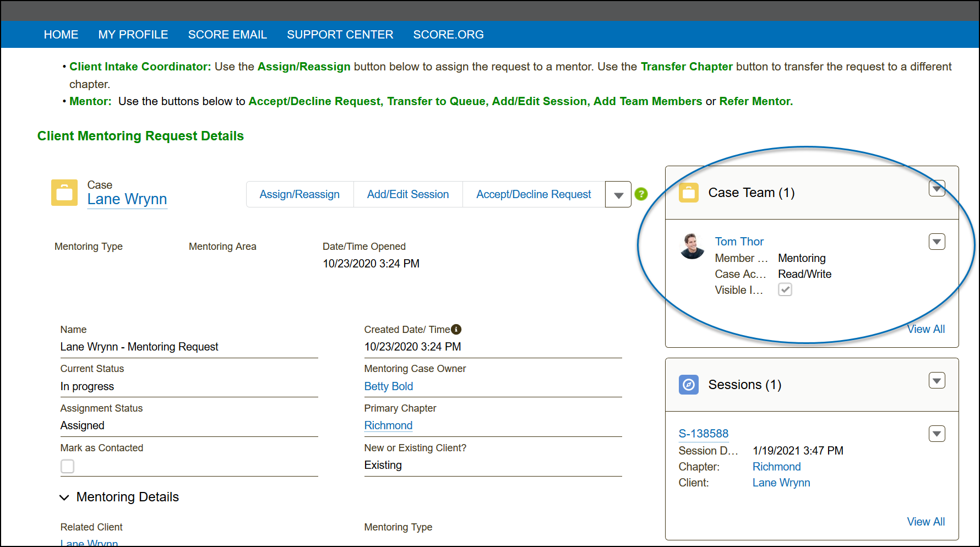This screenshot has width=980, height=547.
Task: Open MY PROFILE in the navigation bar
Action: (x=133, y=35)
